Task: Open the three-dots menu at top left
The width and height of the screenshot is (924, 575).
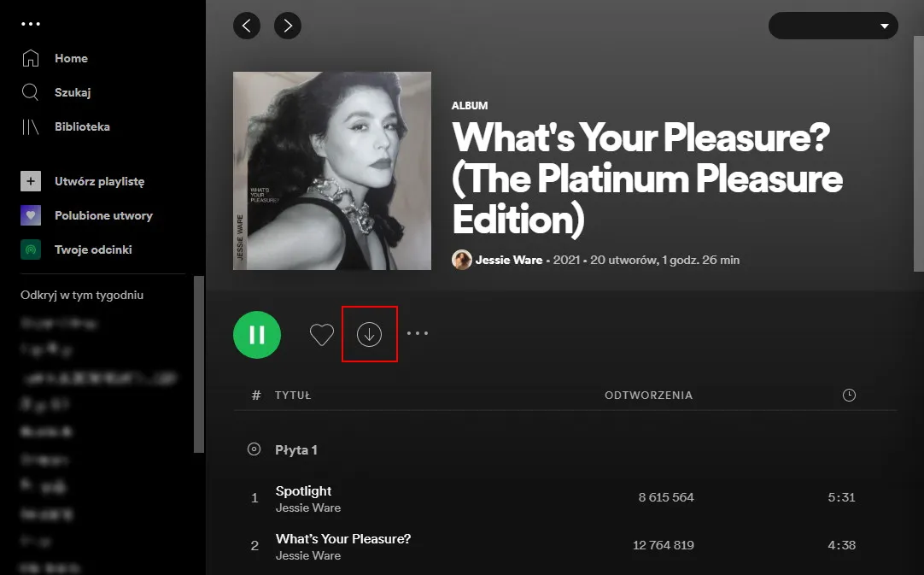Action: click(x=31, y=23)
